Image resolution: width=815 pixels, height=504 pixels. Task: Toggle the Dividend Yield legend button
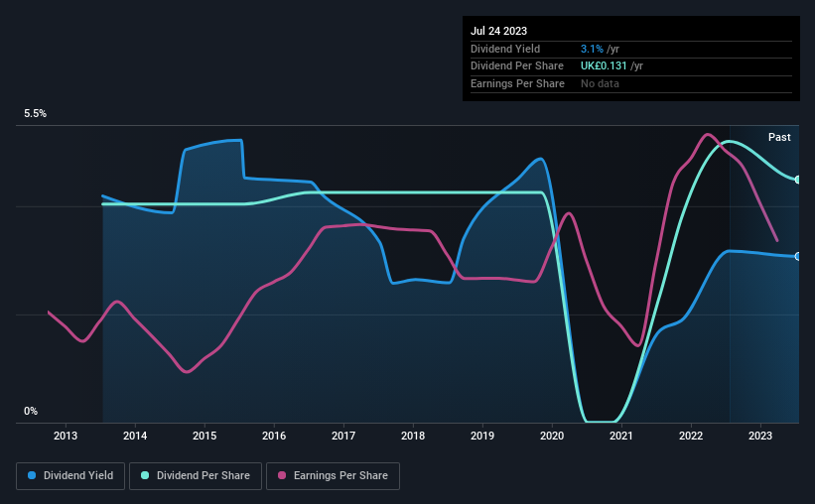coord(70,475)
